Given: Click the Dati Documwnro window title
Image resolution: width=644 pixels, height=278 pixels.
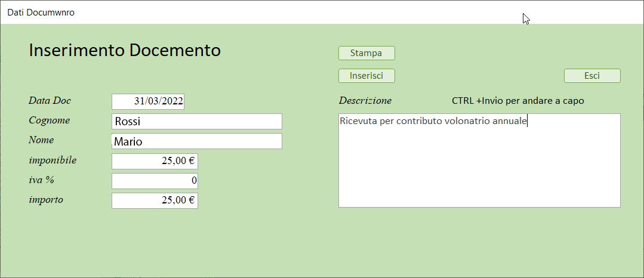Looking at the screenshot, I should coord(41,12).
